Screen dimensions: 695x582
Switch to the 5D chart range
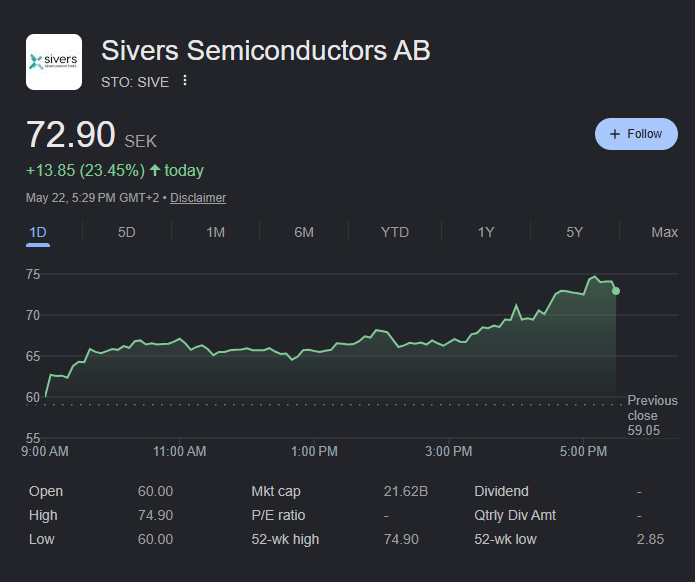click(x=126, y=232)
